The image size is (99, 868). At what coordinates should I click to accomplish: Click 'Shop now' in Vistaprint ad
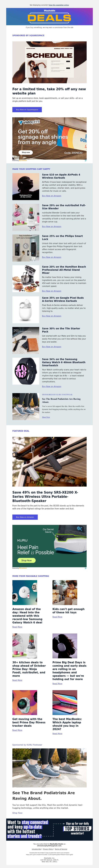[26, 152]
